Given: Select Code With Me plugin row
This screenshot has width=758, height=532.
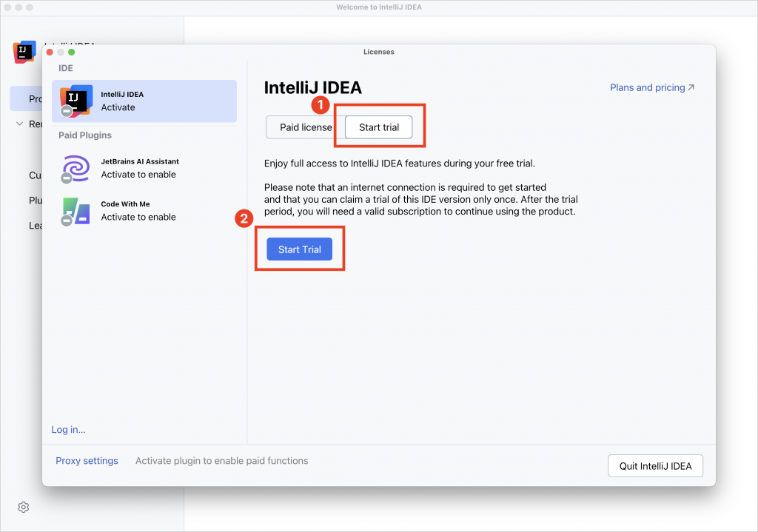Looking at the screenshot, I should (144, 211).
